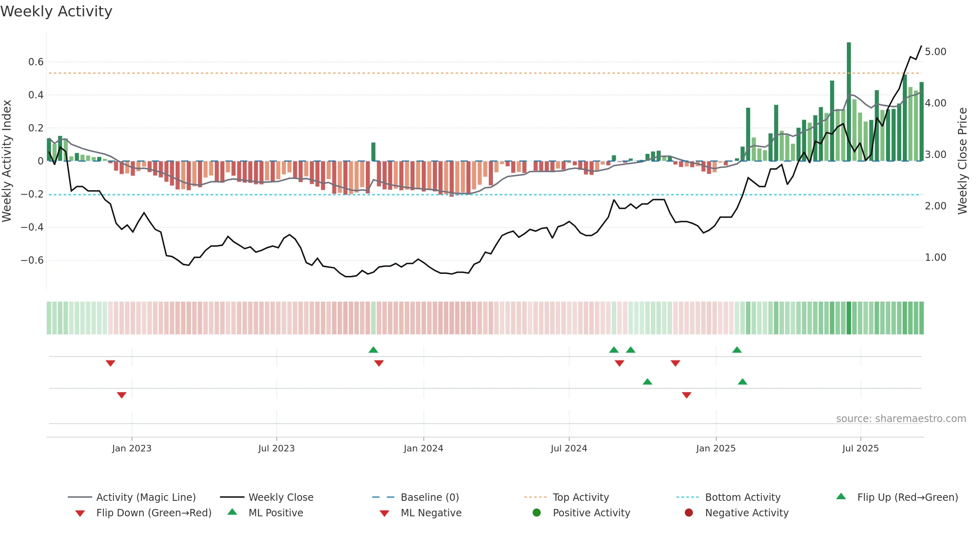
Task: Click the Weekly Activity chart title
Action: click(56, 11)
